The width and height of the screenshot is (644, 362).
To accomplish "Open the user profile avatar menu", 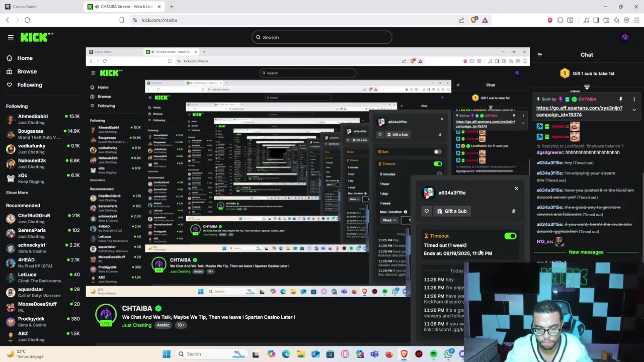I will (625, 37).
